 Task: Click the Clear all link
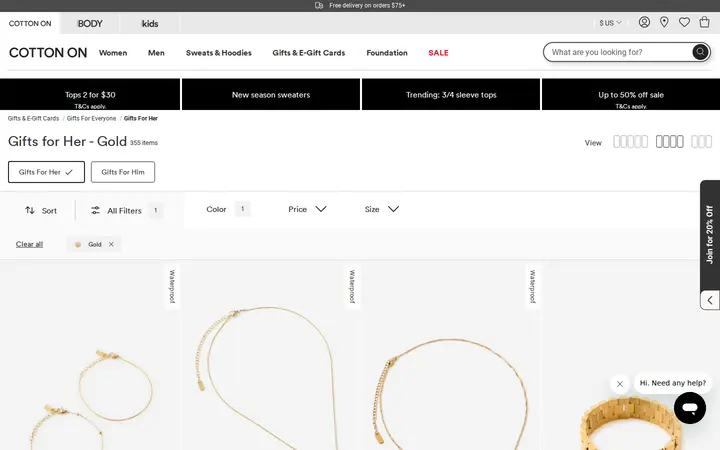tap(29, 244)
